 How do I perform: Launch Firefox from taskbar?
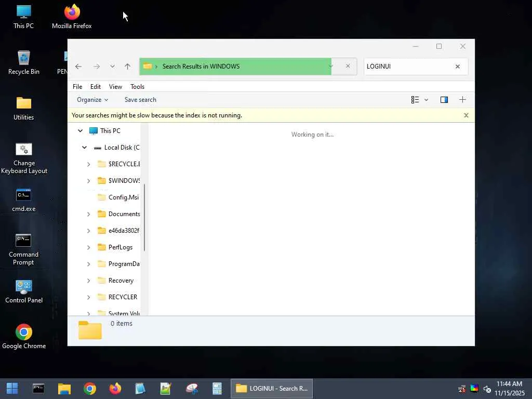(x=115, y=389)
